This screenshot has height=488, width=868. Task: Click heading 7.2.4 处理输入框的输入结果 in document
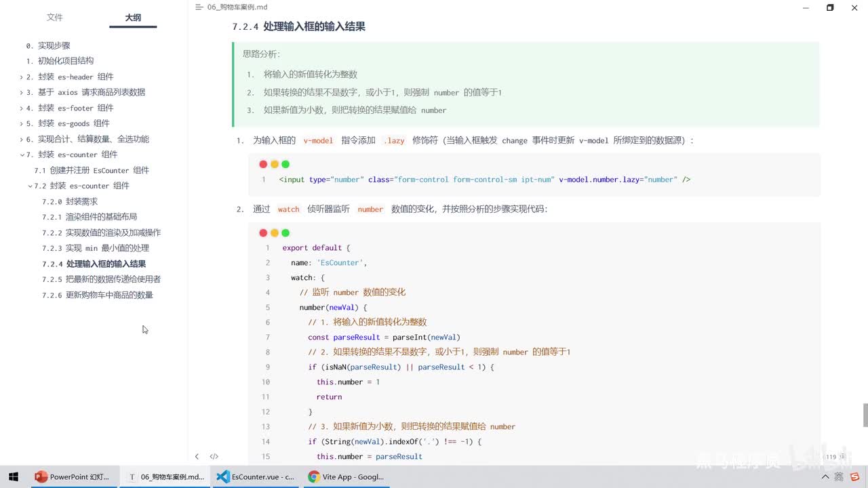pyautogui.click(x=299, y=26)
